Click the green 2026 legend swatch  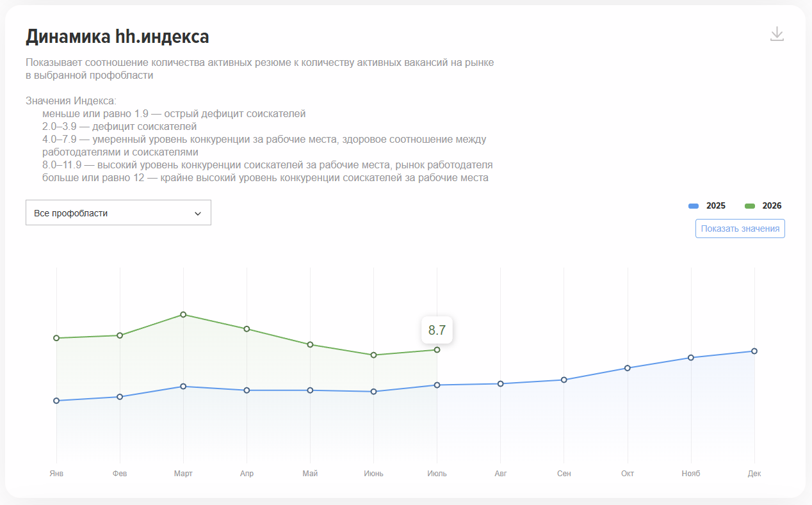(750, 206)
